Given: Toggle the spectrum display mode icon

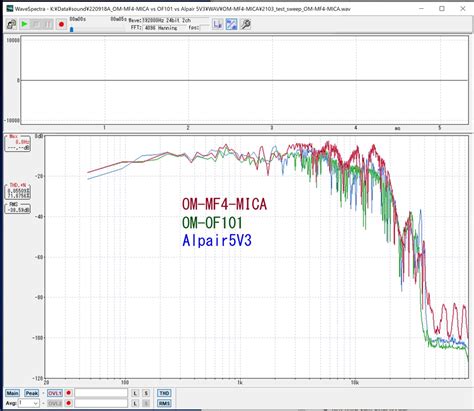Looking at the screenshot, I should 232,24.
